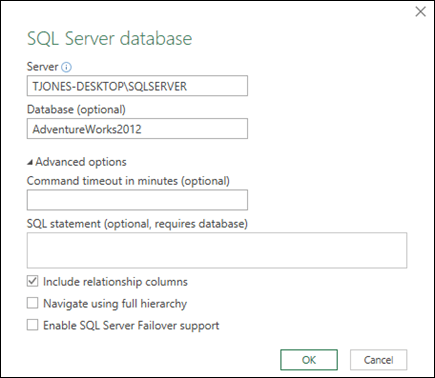Screen dimensions: 435x378
Task: Click the Command timeout in minutes field
Action: tap(137, 200)
